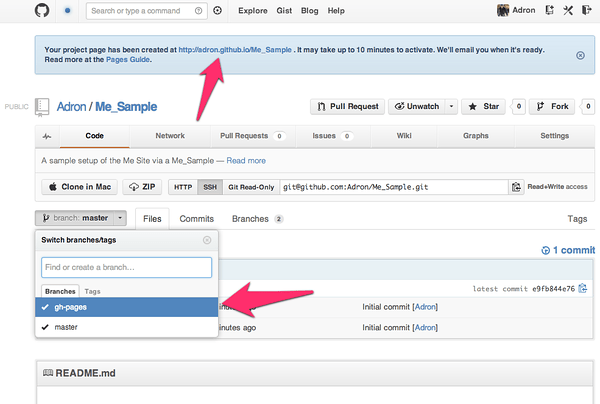Image resolution: width=600 pixels, height=404 pixels.
Task: Open the Issues tab
Action: (333, 136)
